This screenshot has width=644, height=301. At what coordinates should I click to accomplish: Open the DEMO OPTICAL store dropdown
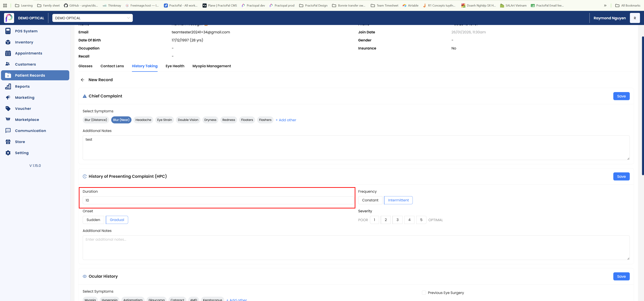(93, 18)
